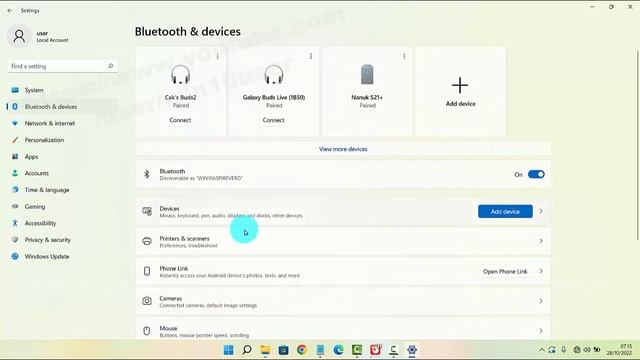Viewport: 640px width, 360px height.
Task: Connect to Galaxy Buds Live (1B50)
Action: [x=273, y=120]
